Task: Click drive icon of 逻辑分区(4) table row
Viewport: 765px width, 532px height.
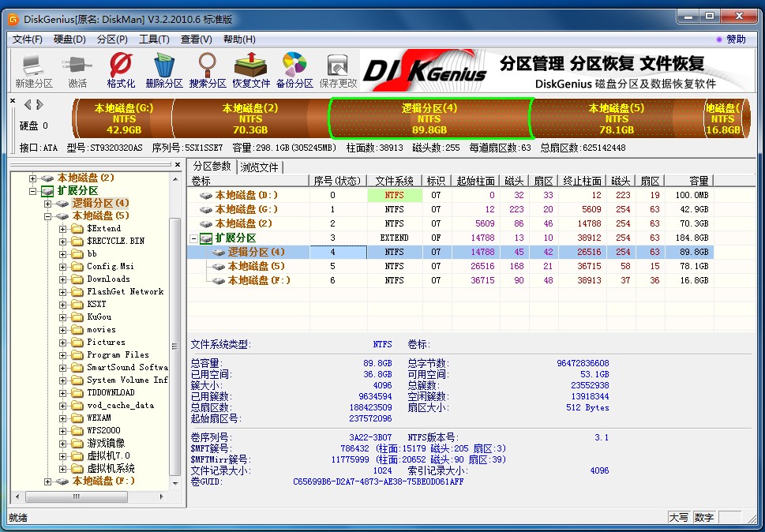Action: (x=219, y=252)
